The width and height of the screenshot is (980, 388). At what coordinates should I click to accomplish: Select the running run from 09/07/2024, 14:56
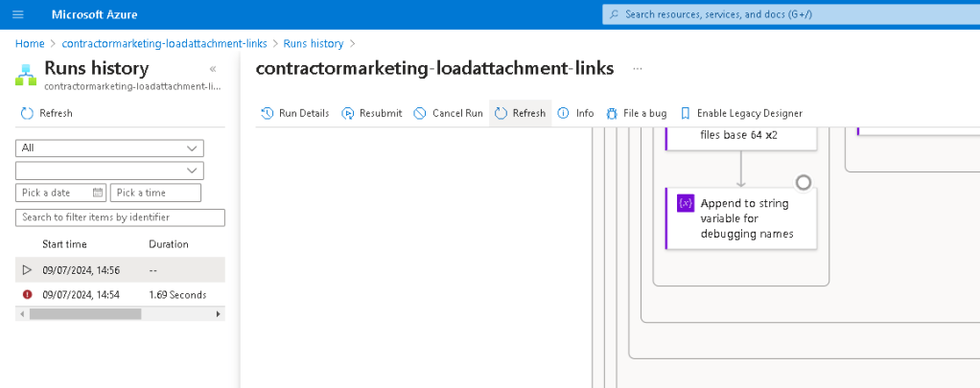[120, 270]
